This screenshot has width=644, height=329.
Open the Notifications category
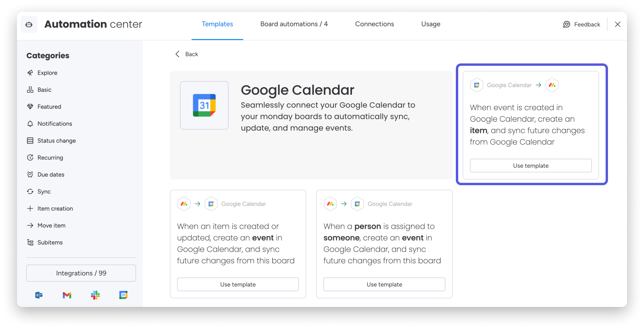tap(49, 124)
